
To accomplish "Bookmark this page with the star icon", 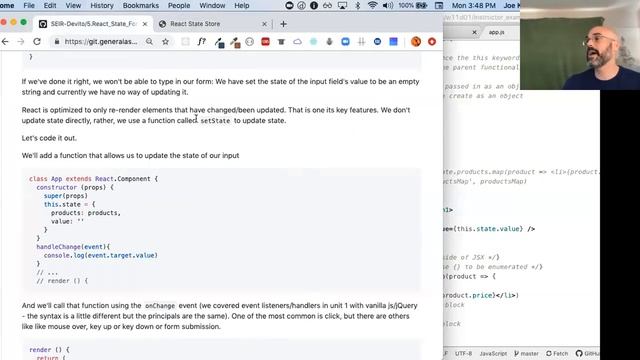I will 165,42.
